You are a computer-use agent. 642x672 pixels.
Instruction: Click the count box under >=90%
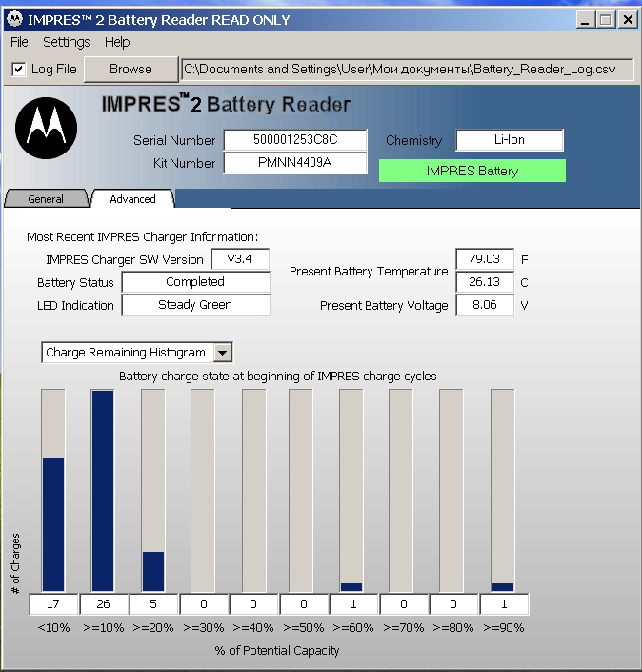504,604
